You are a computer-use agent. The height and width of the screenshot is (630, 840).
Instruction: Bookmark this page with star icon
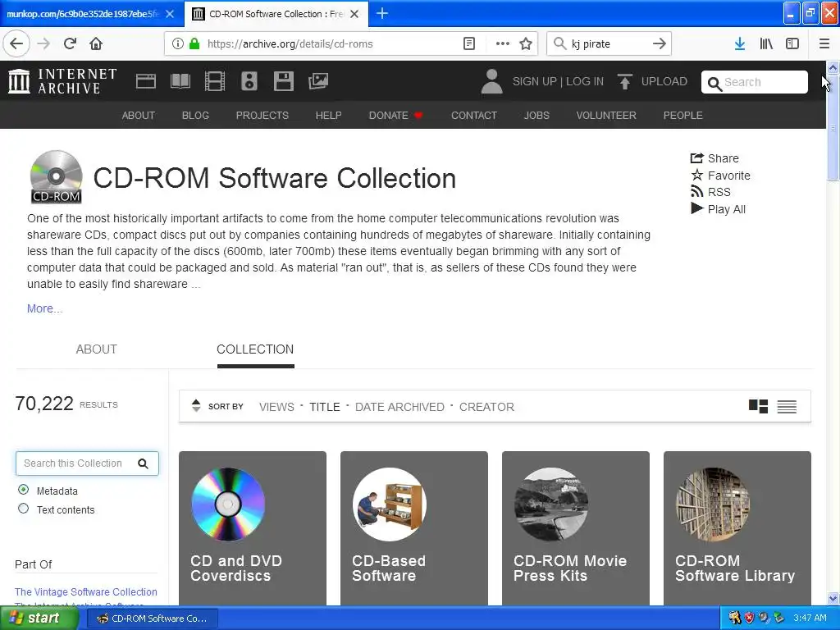click(x=526, y=44)
